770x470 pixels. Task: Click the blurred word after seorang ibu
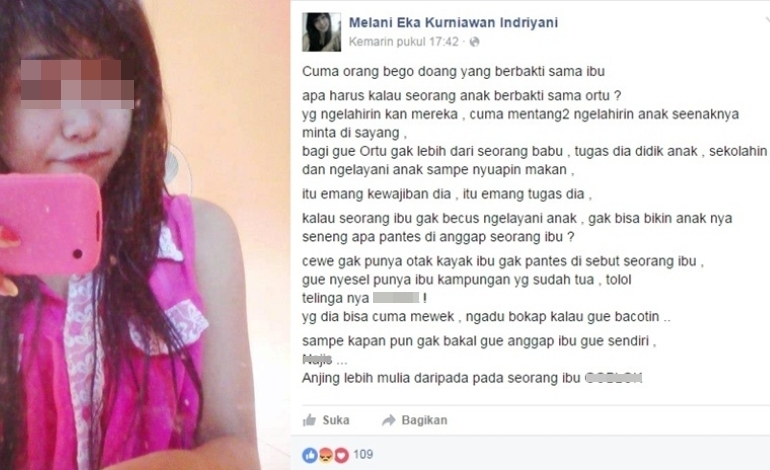(613, 378)
